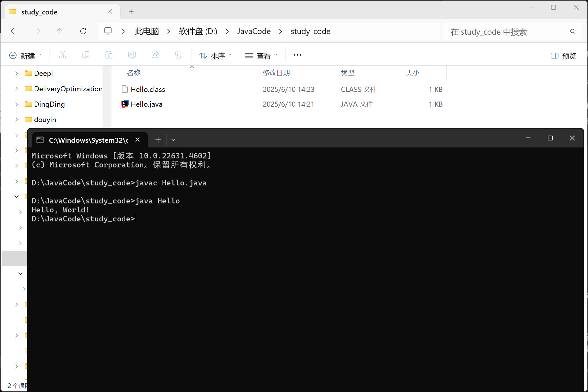
Task: Click the Share icon in toolbar
Action: 155,55
